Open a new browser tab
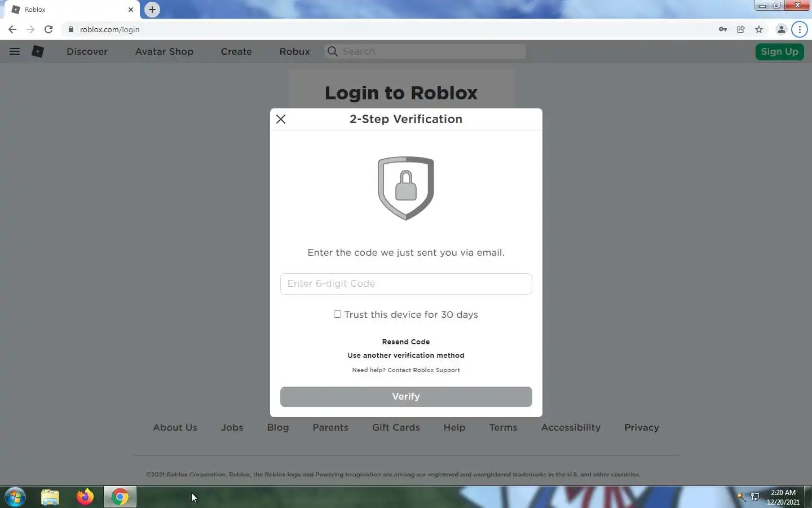 [152, 10]
